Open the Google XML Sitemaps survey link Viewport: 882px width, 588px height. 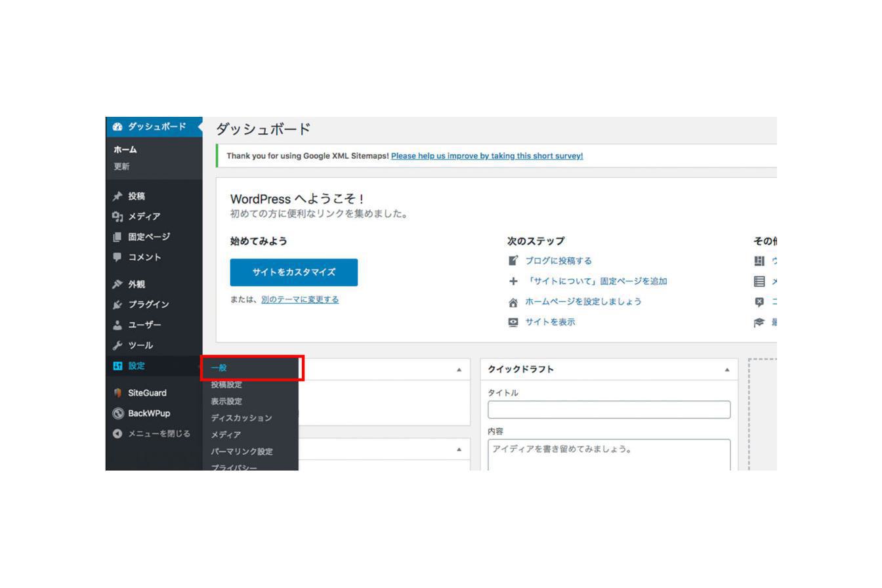[486, 156]
